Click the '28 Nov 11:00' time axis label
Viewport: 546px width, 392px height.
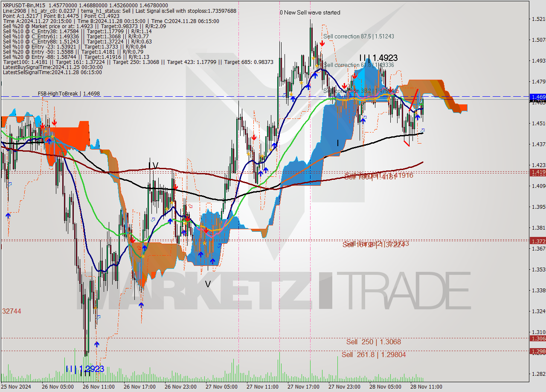point(427,387)
